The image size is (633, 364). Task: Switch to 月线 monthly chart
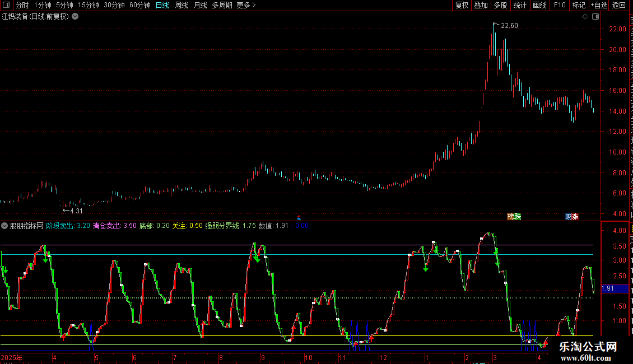click(200, 5)
